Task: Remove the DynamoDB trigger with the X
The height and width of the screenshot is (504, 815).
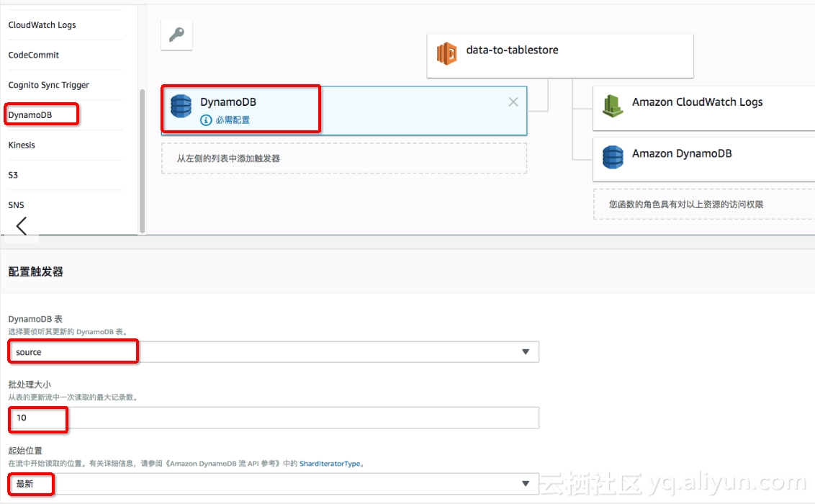Action: (514, 102)
